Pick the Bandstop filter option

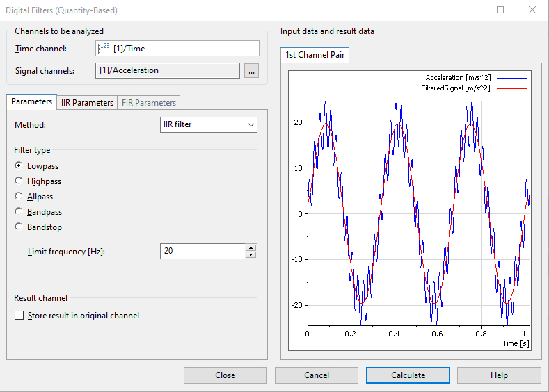pos(19,227)
